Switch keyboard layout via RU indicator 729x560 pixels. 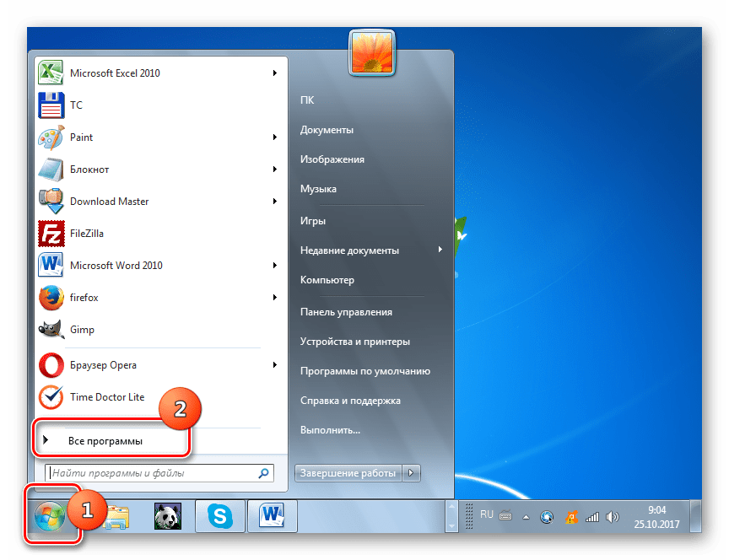tap(488, 514)
